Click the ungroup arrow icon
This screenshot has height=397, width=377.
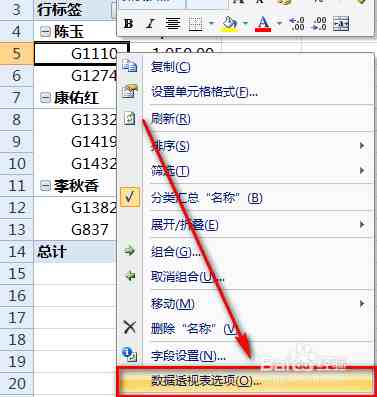129,276
